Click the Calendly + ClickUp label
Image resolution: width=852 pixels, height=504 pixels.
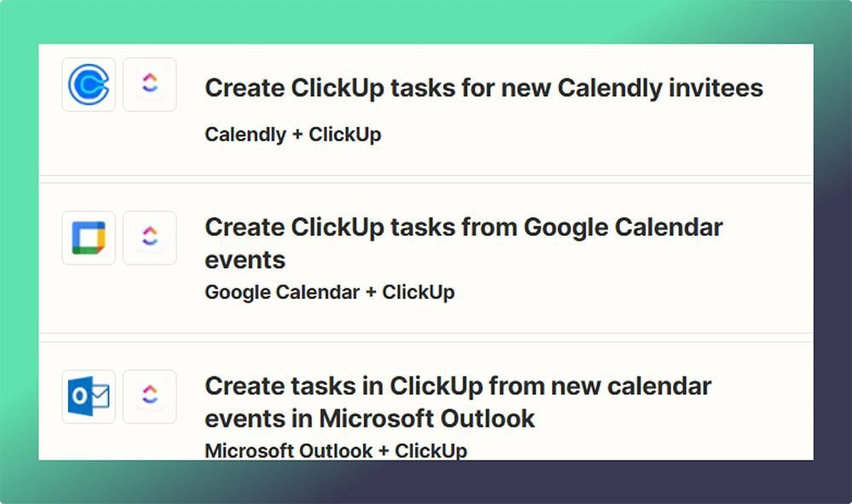[x=292, y=134]
